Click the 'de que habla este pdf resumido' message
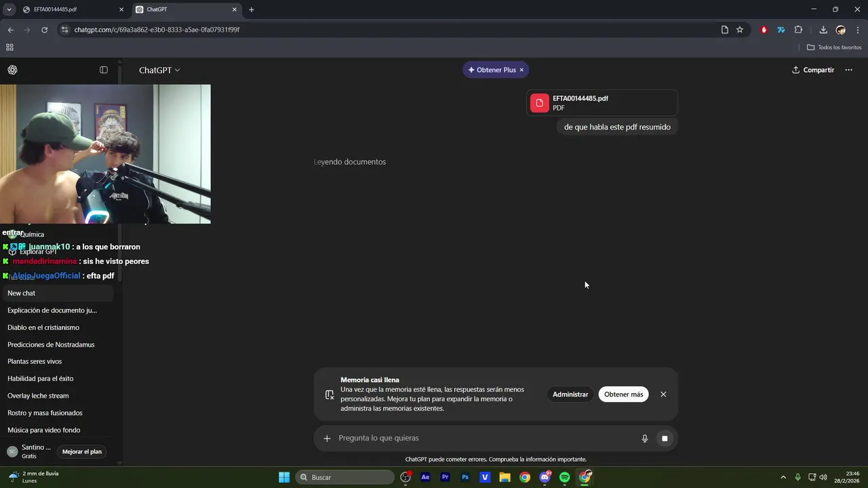The height and width of the screenshot is (488, 868). [617, 127]
